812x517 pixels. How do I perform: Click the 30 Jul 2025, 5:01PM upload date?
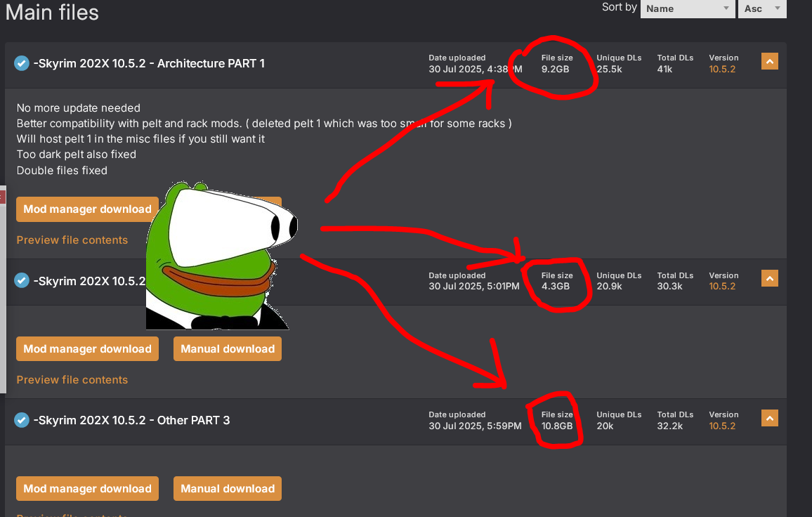pyautogui.click(x=474, y=286)
